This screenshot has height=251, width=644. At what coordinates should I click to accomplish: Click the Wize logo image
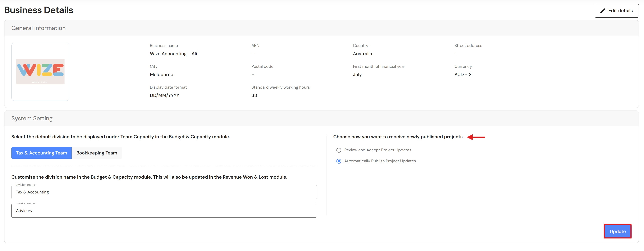40,72
